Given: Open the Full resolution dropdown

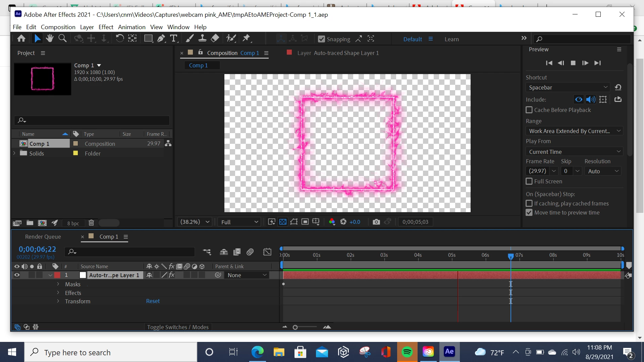Looking at the screenshot, I should (239, 222).
